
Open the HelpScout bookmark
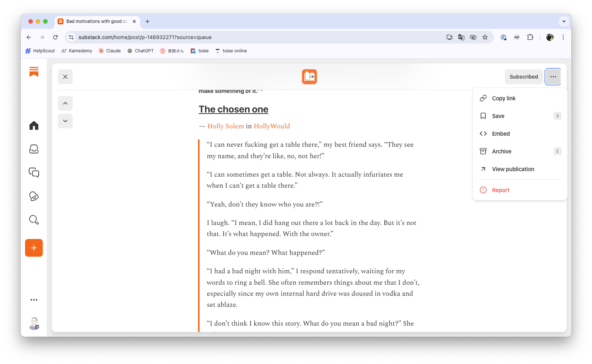click(x=40, y=51)
